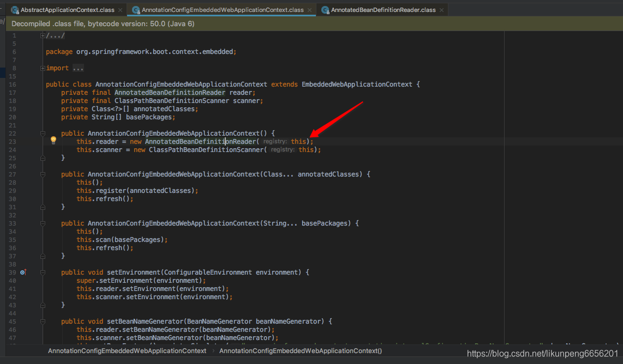Open AnnotatedBeanDefinitionReader.class tab
Image resolution: width=623 pixels, height=364 pixels.
tap(383, 10)
